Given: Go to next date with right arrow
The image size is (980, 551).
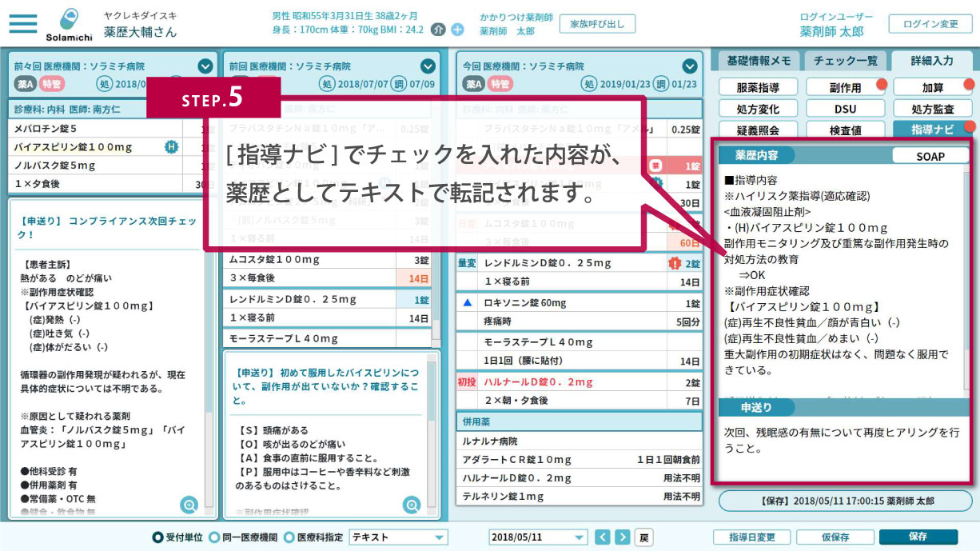Looking at the screenshot, I should tap(623, 537).
